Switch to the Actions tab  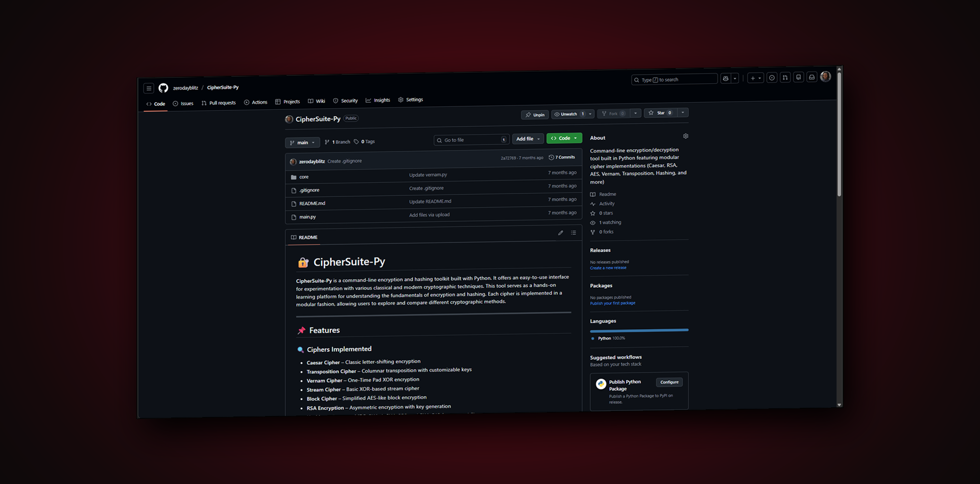point(255,102)
